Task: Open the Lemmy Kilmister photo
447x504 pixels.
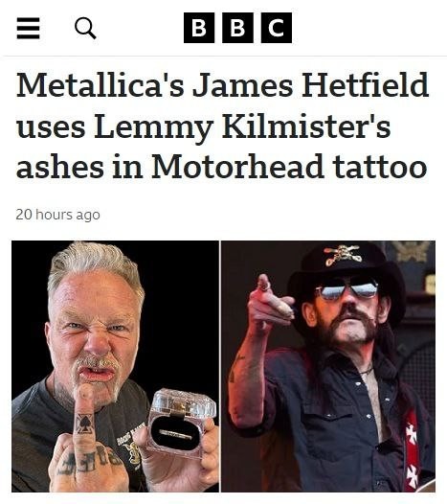Action: 328,366
